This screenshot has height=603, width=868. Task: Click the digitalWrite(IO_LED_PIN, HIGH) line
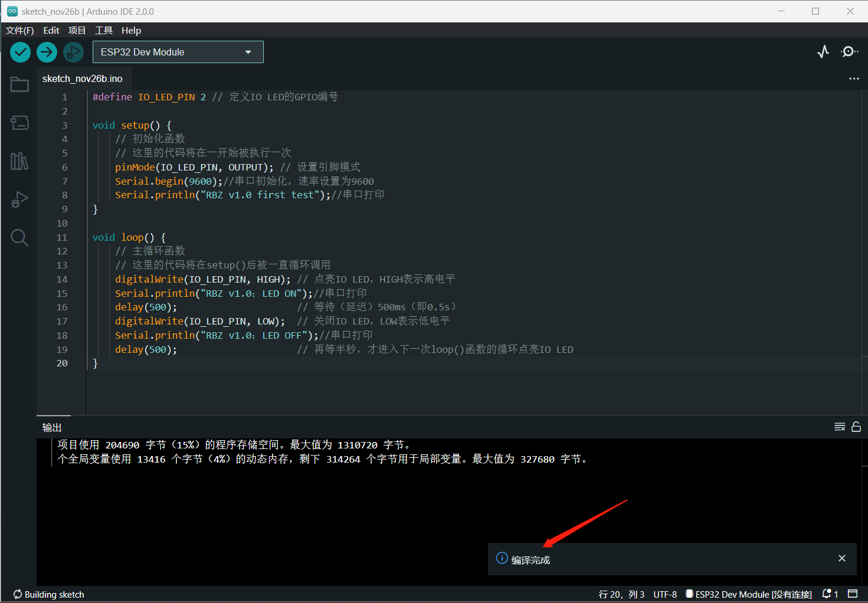coord(285,279)
